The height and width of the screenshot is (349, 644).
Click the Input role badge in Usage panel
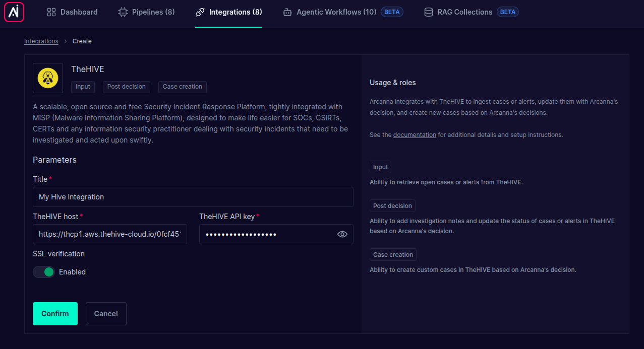pos(380,167)
